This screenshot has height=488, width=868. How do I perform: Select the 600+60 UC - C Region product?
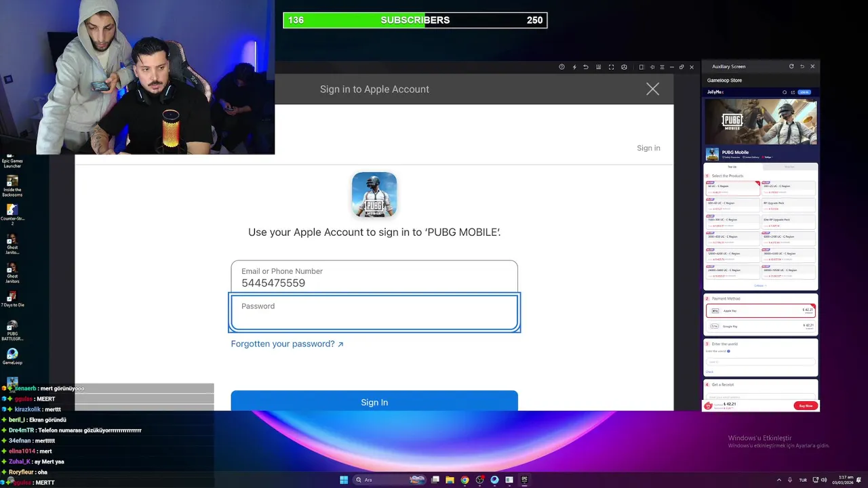tap(732, 205)
